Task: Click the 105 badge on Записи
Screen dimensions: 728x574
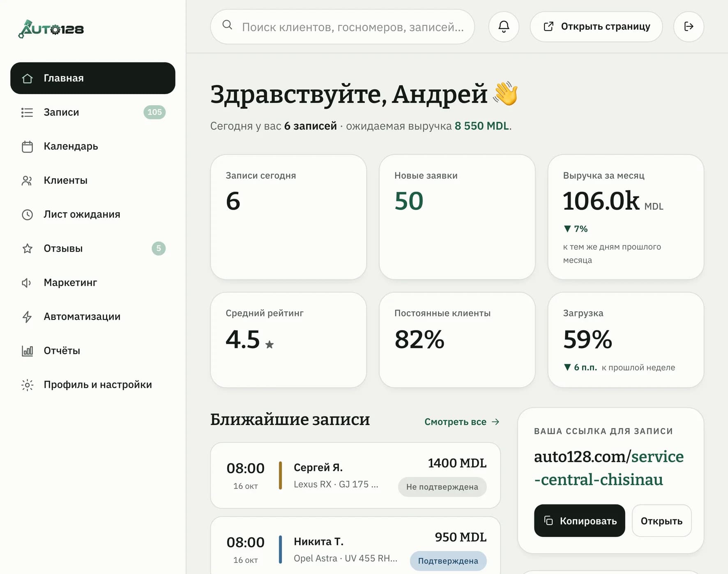Action: click(154, 112)
